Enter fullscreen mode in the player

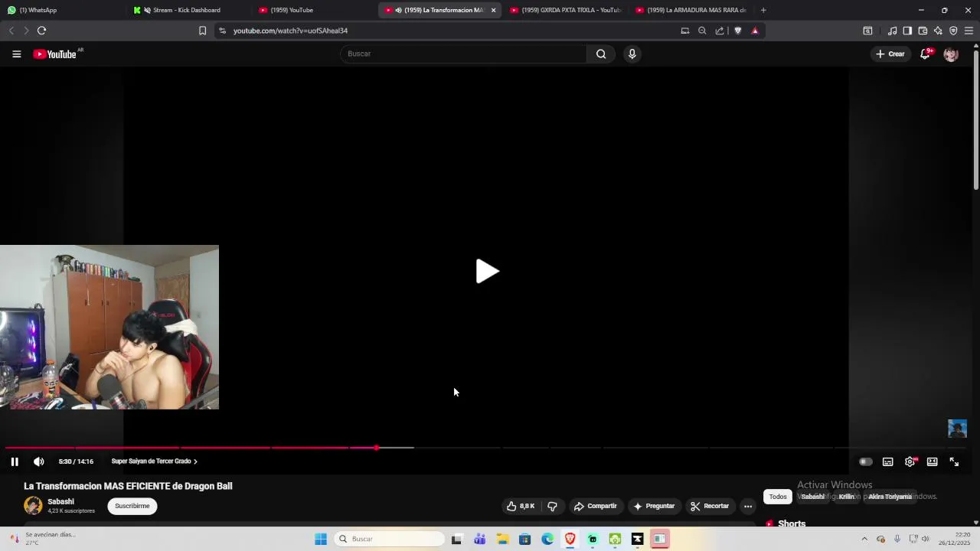coord(955,461)
